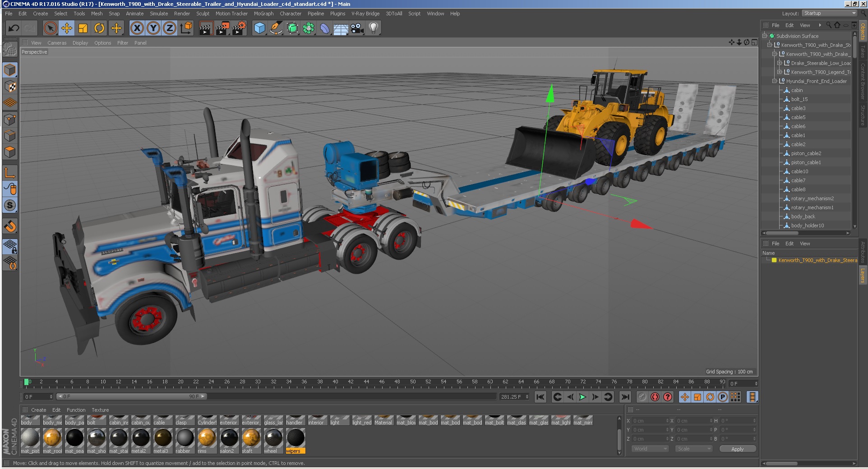The height and width of the screenshot is (469, 868).
Task: Open the Array modeling objects icon
Action: coord(309,28)
